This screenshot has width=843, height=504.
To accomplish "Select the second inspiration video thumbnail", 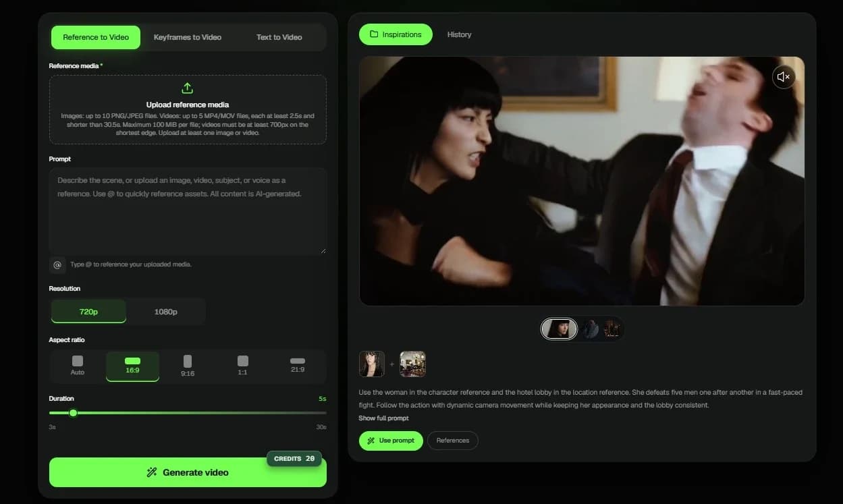I will click(591, 329).
